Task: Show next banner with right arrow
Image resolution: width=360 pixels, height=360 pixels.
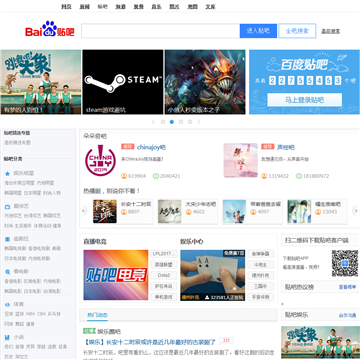Action: (199, 122)
